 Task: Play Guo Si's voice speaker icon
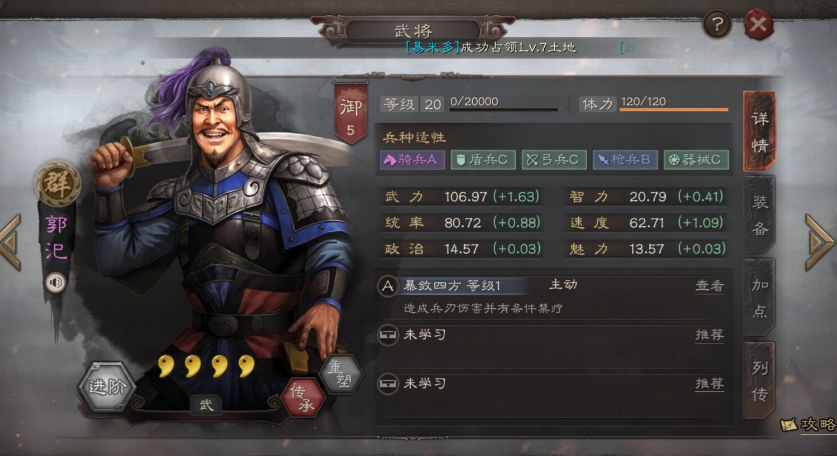[56, 282]
